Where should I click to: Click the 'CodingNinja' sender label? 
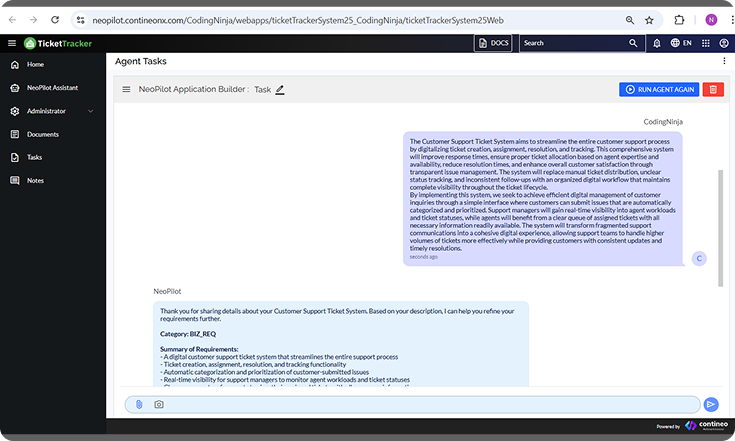[663, 122]
